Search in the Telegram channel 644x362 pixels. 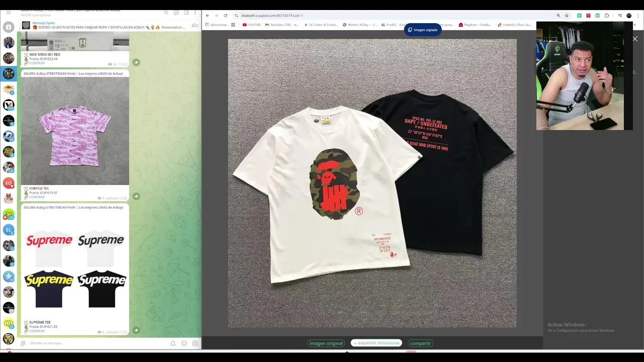(166, 12)
